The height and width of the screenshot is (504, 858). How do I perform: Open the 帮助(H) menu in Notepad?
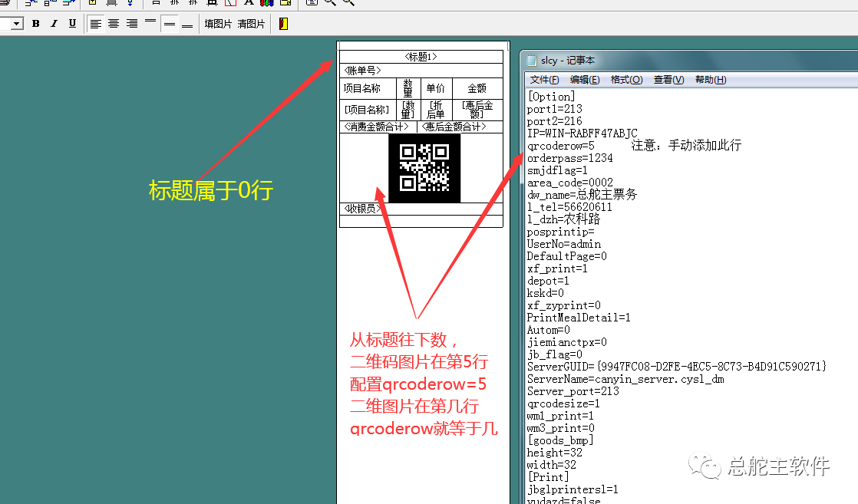tap(711, 80)
